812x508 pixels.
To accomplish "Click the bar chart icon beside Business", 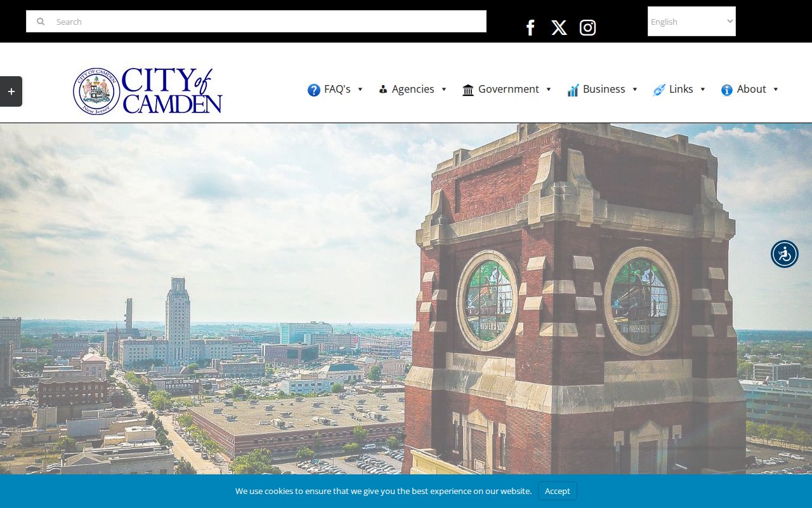I will pyautogui.click(x=573, y=90).
